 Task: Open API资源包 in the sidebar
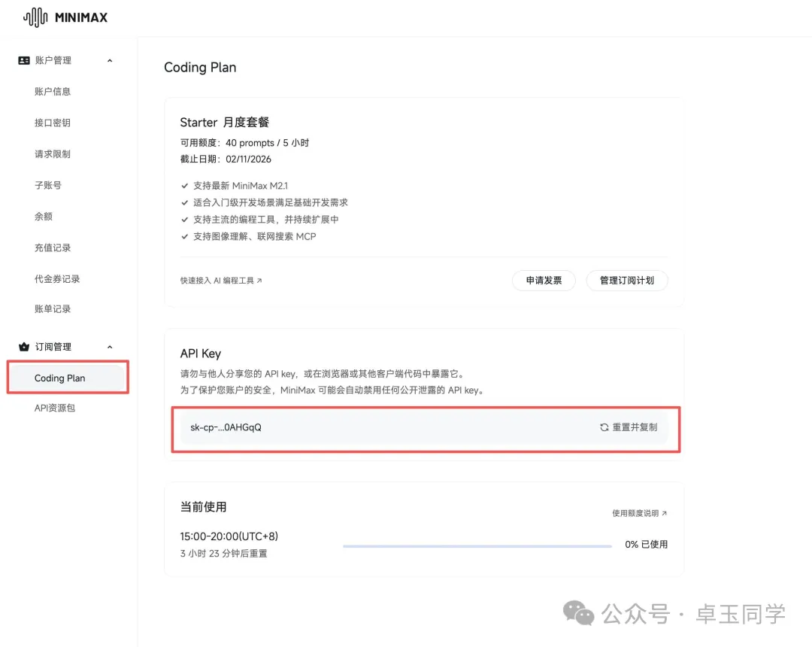pos(55,409)
